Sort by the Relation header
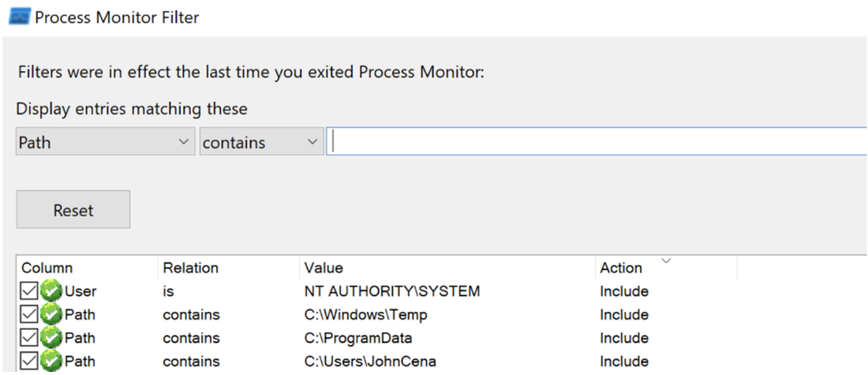Image resolution: width=868 pixels, height=375 pixels. coord(229,268)
